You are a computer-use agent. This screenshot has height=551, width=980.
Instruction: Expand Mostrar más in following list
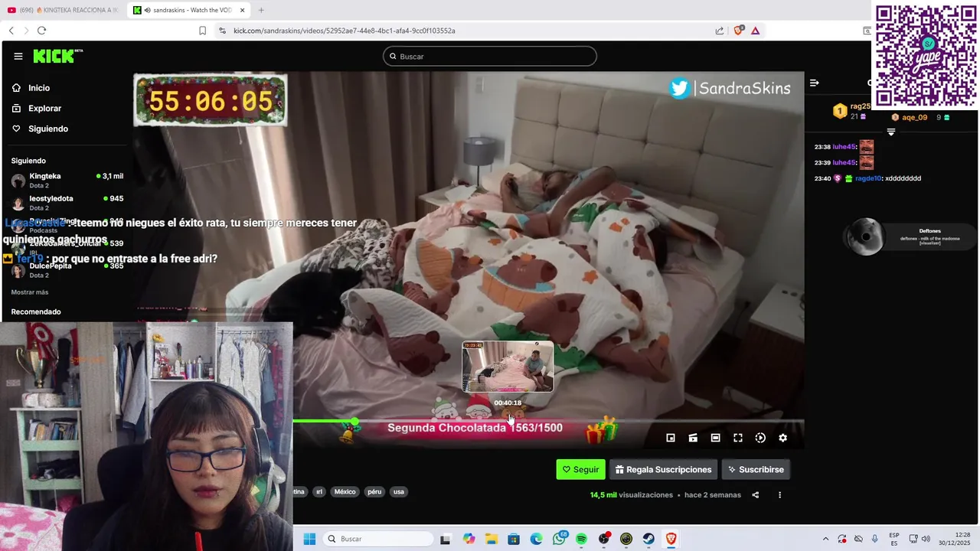point(30,292)
